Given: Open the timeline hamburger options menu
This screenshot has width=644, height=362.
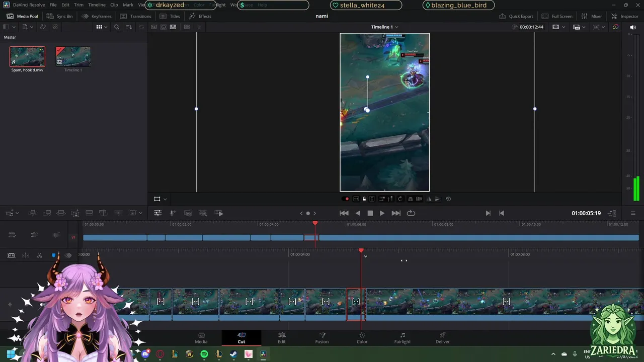Looking at the screenshot, I should (x=633, y=213).
